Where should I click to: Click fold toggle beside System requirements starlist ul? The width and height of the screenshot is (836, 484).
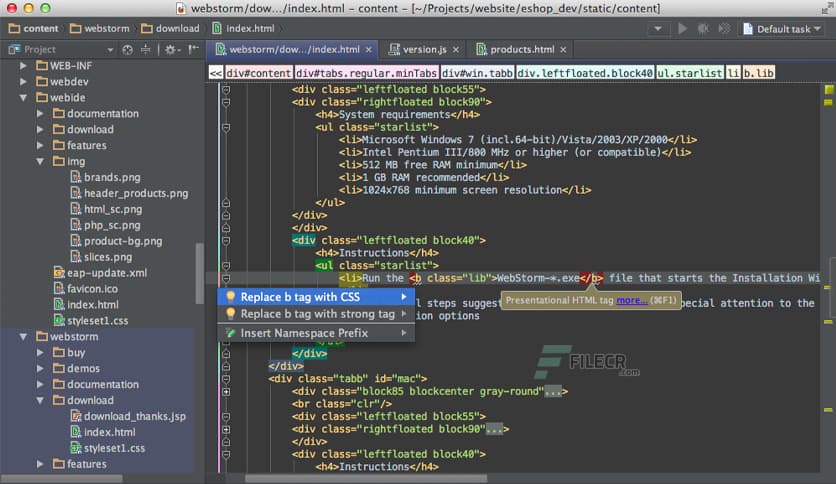click(226, 127)
